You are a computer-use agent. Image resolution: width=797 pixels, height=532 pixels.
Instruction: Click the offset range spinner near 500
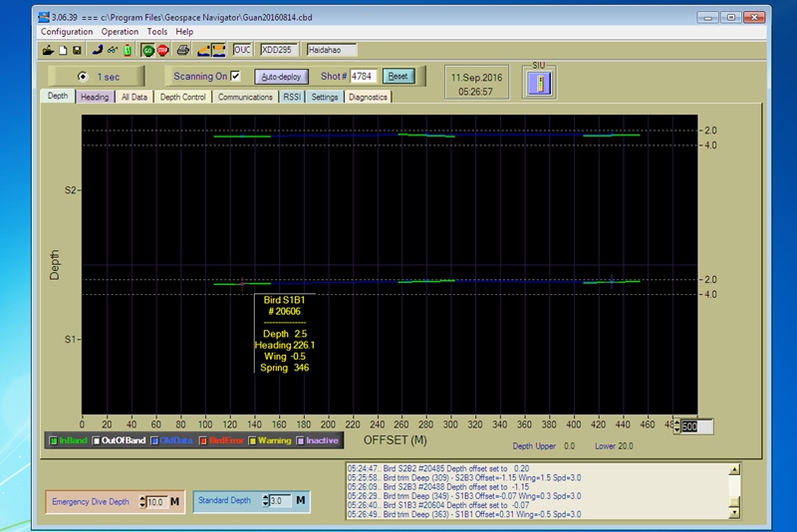(677, 426)
